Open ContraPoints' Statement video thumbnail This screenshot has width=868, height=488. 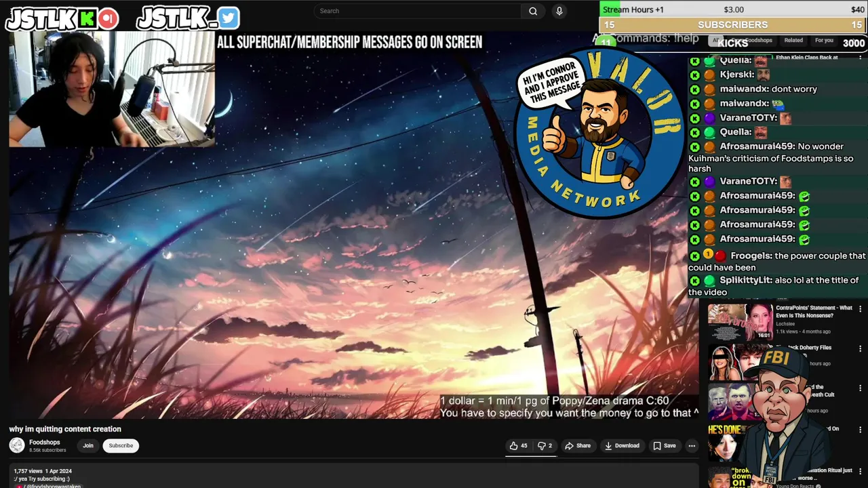[x=740, y=322]
